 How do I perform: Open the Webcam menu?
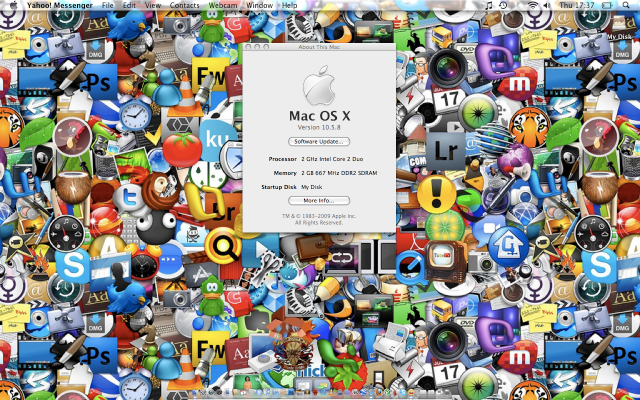click(x=222, y=5)
